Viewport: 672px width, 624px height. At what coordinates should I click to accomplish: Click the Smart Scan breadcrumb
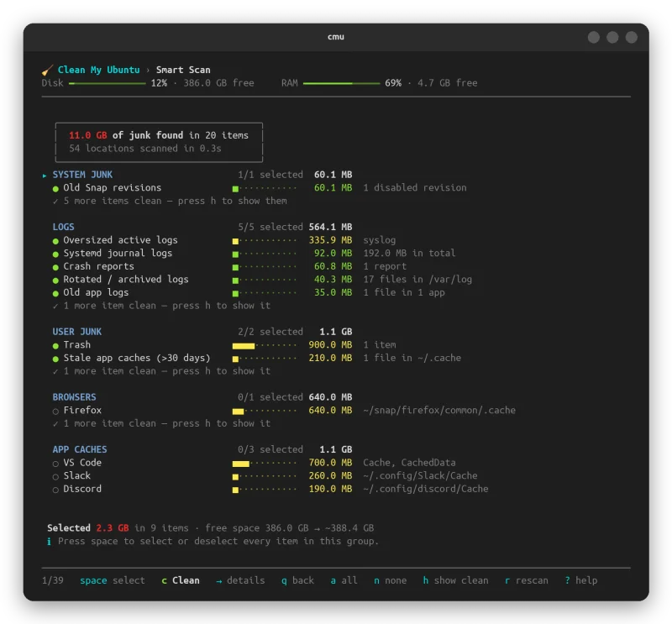pos(183,70)
